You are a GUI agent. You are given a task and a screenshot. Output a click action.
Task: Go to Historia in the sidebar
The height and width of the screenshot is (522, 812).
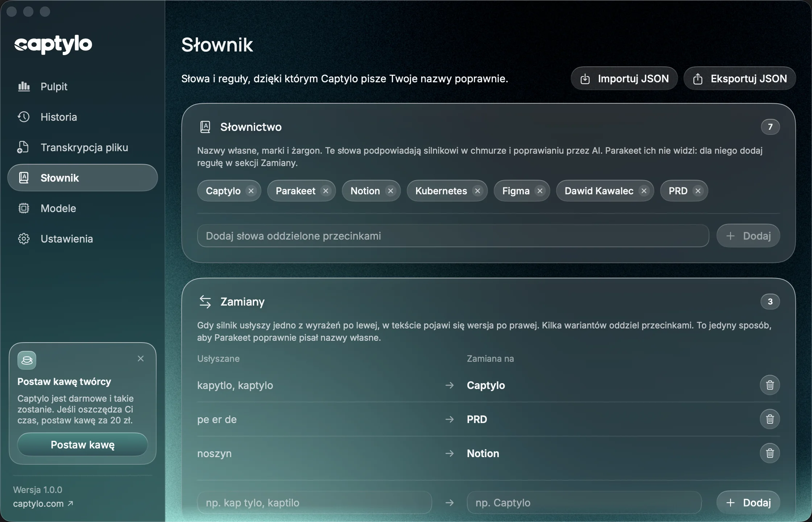pyautogui.click(x=83, y=117)
